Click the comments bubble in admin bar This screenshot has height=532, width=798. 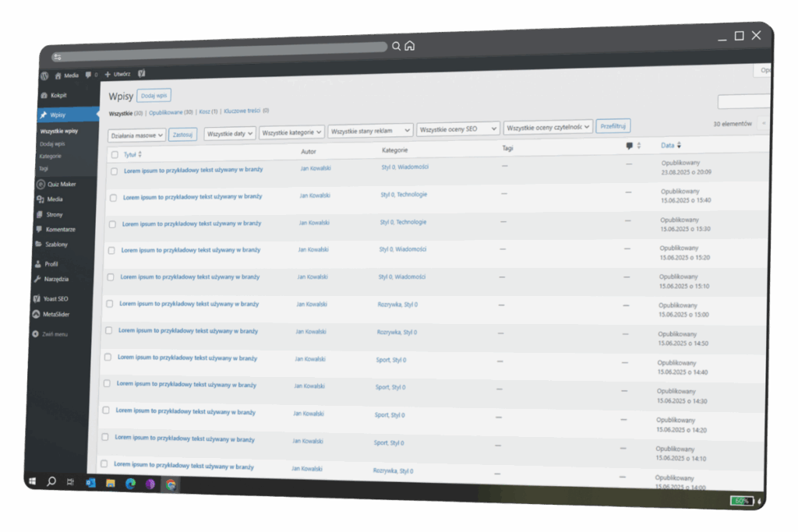click(x=88, y=75)
